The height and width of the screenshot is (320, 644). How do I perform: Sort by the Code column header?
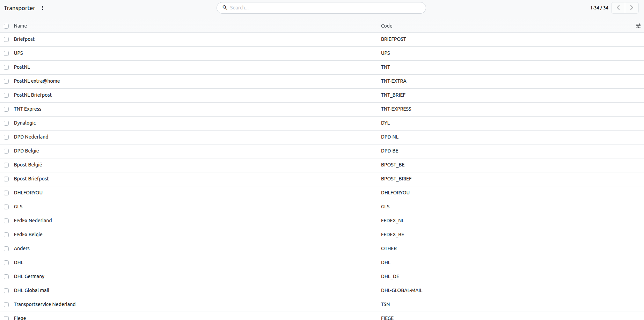point(387,26)
